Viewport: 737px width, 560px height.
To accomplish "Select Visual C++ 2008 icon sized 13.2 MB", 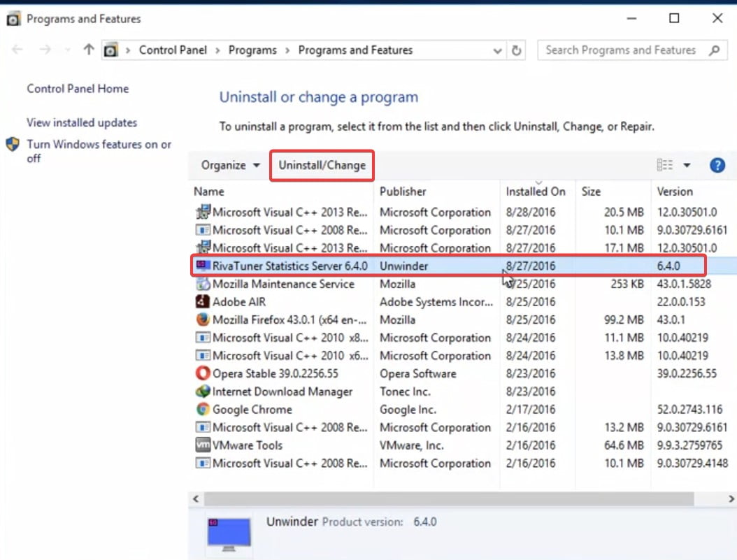I will tap(203, 427).
